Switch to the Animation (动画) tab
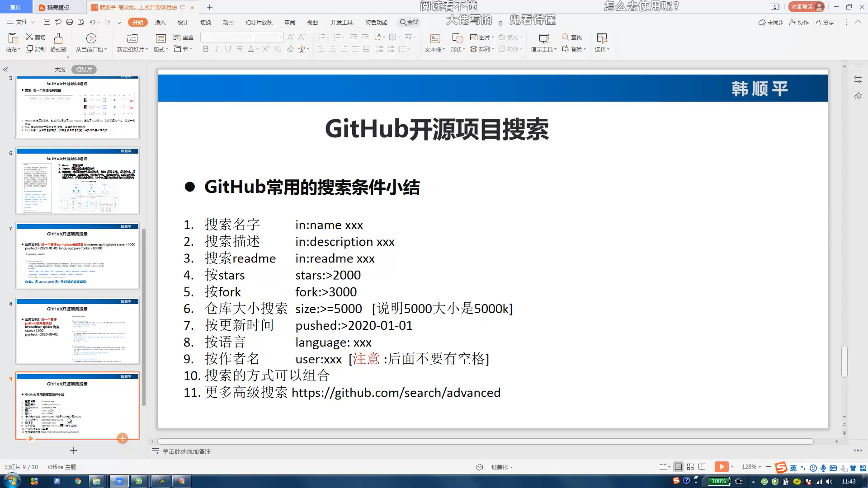 pyautogui.click(x=228, y=22)
